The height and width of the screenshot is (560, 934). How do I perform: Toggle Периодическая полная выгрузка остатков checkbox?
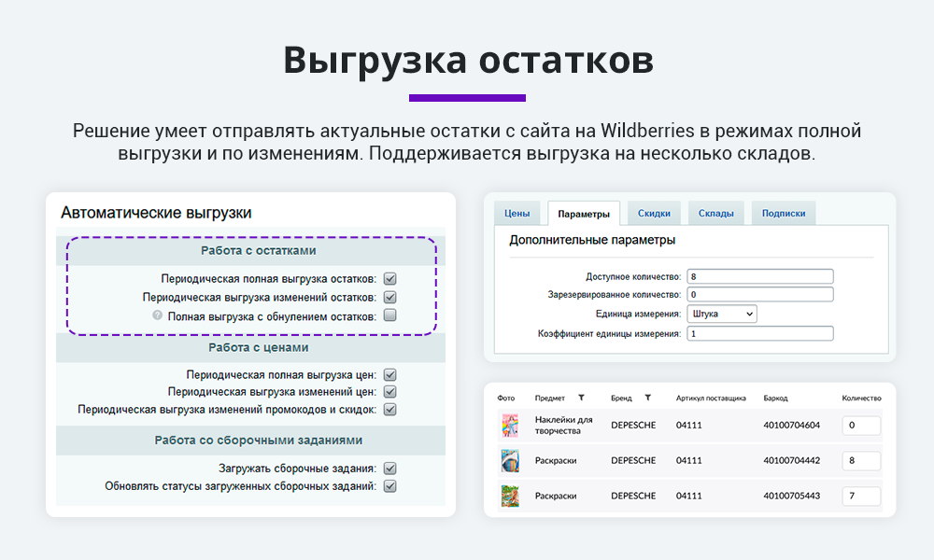tap(390, 278)
